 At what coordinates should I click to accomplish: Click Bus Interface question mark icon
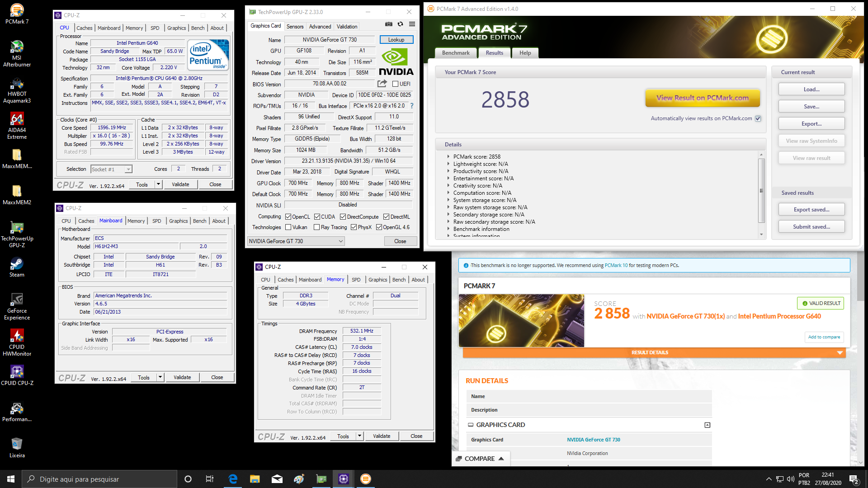[x=411, y=106]
